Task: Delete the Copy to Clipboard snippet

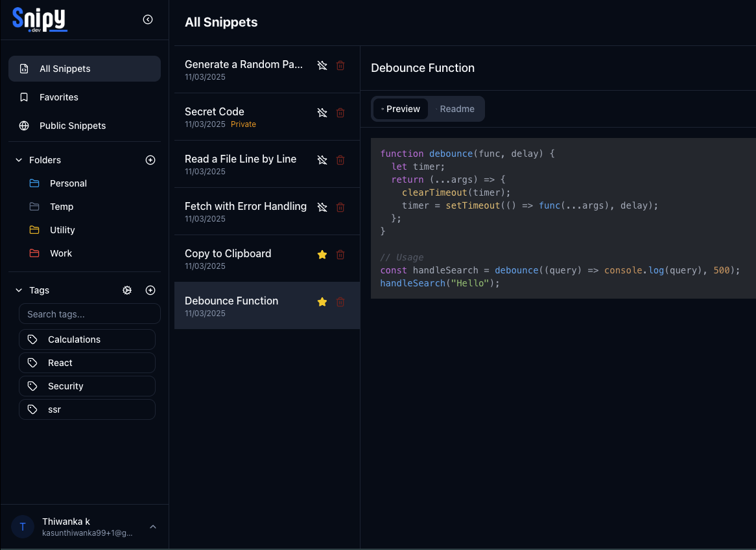Action: point(340,255)
